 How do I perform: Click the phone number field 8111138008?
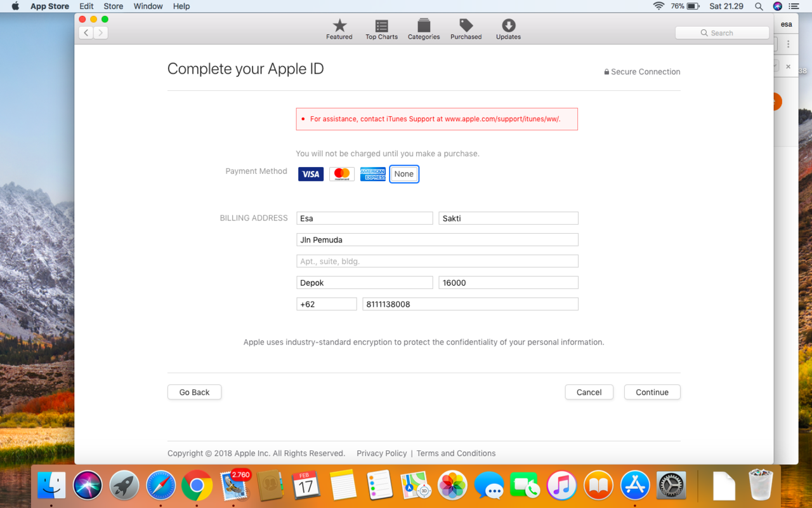470,304
